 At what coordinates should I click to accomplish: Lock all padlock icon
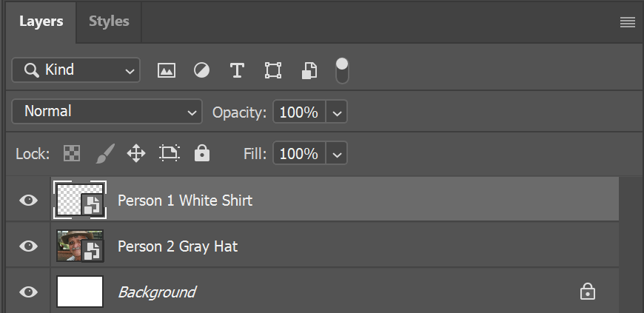[202, 153]
